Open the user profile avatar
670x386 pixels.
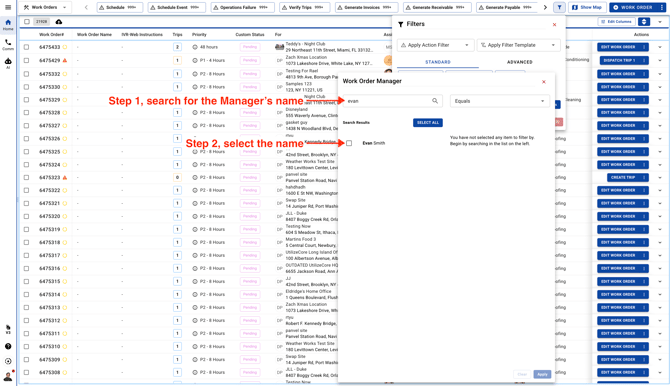(8, 376)
